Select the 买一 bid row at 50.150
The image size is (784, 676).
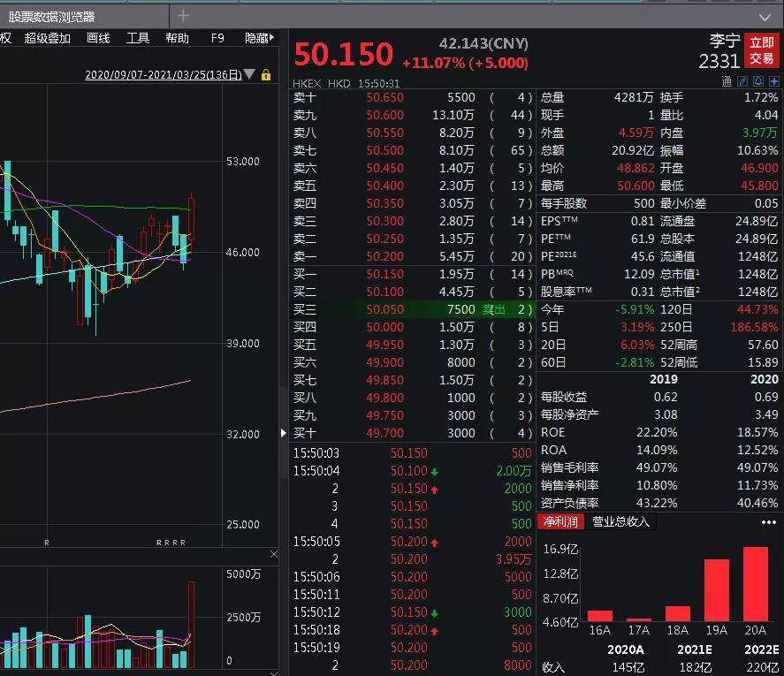412,274
